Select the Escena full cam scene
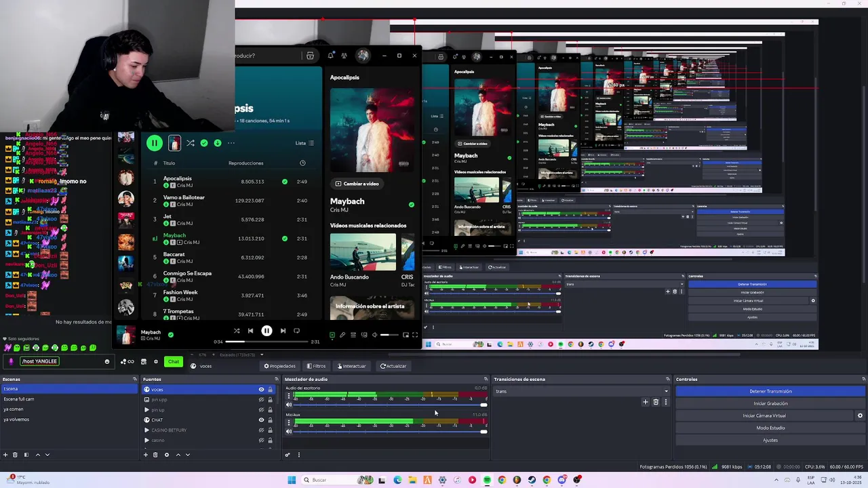The height and width of the screenshot is (488, 868). (x=68, y=399)
